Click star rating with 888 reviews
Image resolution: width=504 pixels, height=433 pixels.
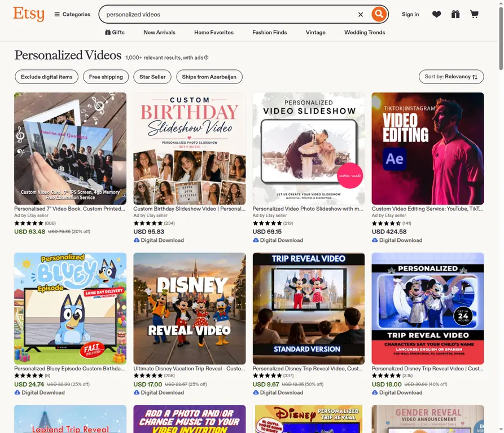[x=35, y=223]
